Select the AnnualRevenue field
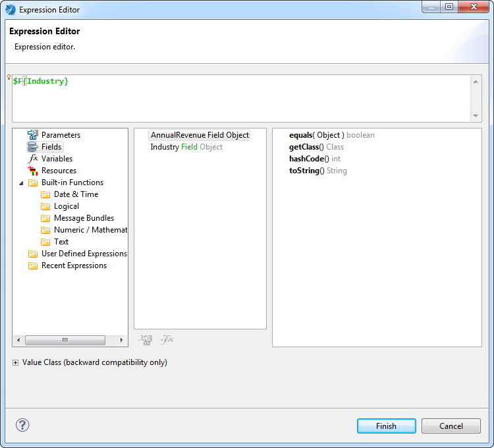The height and width of the screenshot is (448, 494). click(x=200, y=135)
